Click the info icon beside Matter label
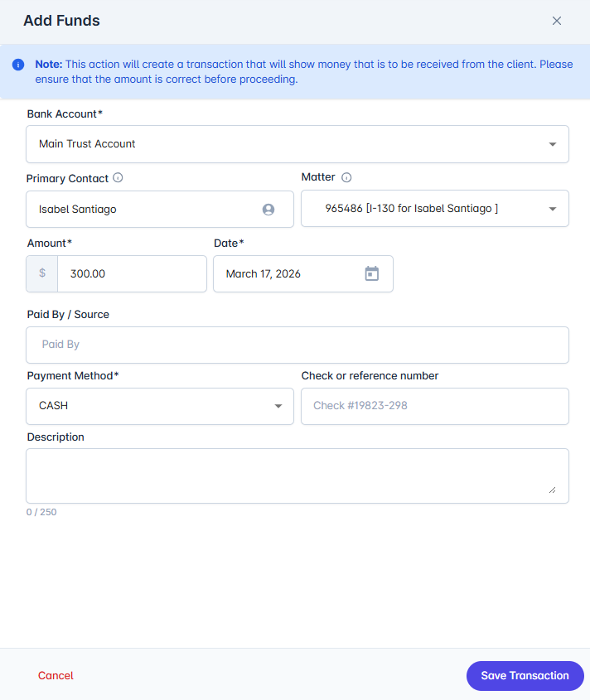 [346, 177]
